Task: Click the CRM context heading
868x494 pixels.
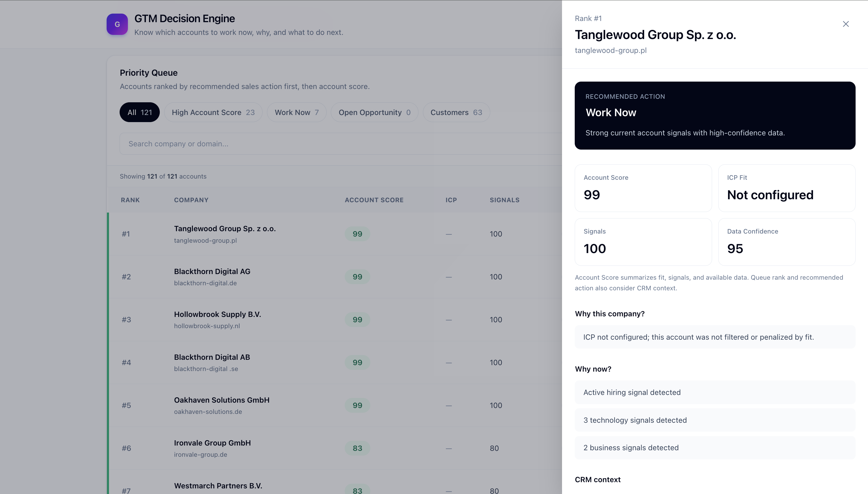Action: coord(597,480)
